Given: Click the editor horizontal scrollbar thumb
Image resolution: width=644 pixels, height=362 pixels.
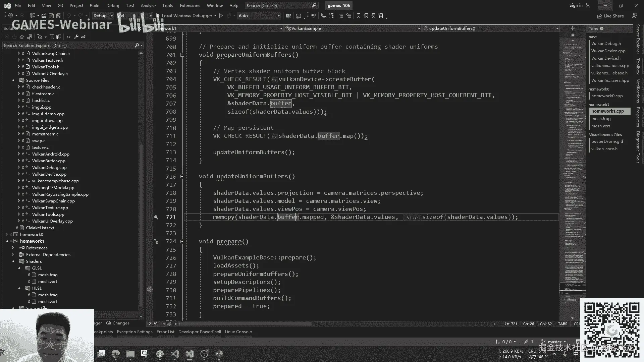Looking at the screenshot, I should [245, 324].
